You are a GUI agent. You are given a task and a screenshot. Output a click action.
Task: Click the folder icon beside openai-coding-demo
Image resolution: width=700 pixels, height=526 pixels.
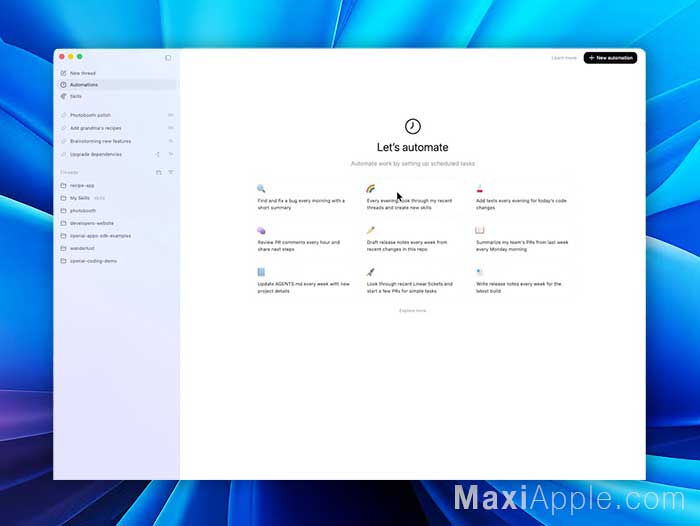pos(63,261)
